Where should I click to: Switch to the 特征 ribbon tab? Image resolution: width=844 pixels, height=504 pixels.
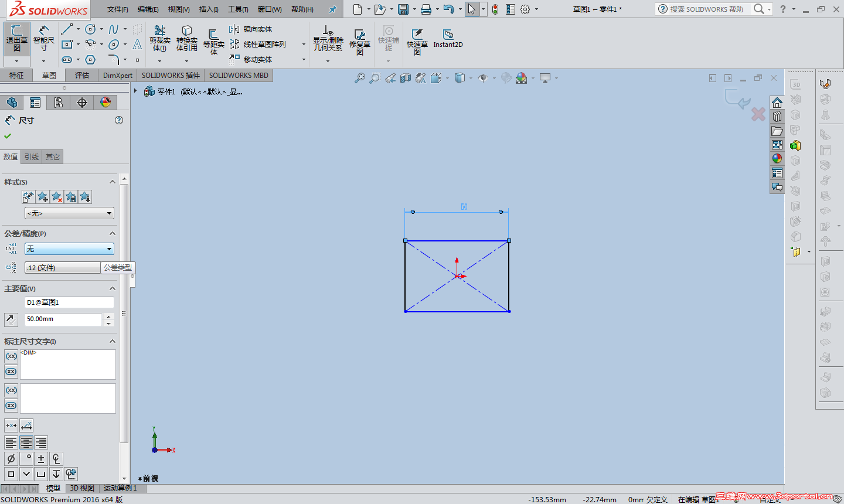click(x=16, y=76)
